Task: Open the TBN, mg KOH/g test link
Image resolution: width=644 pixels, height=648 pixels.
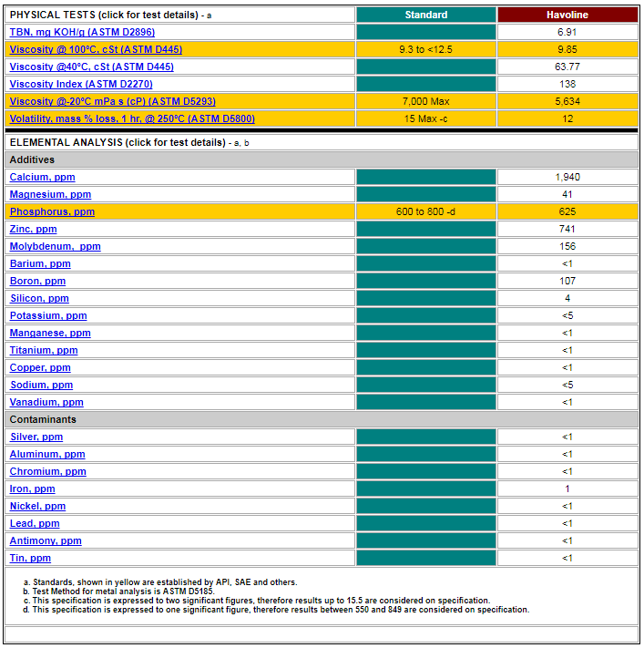Action: [82, 32]
